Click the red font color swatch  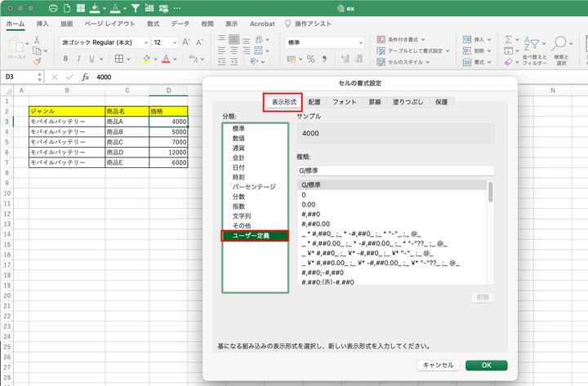(167, 59)
